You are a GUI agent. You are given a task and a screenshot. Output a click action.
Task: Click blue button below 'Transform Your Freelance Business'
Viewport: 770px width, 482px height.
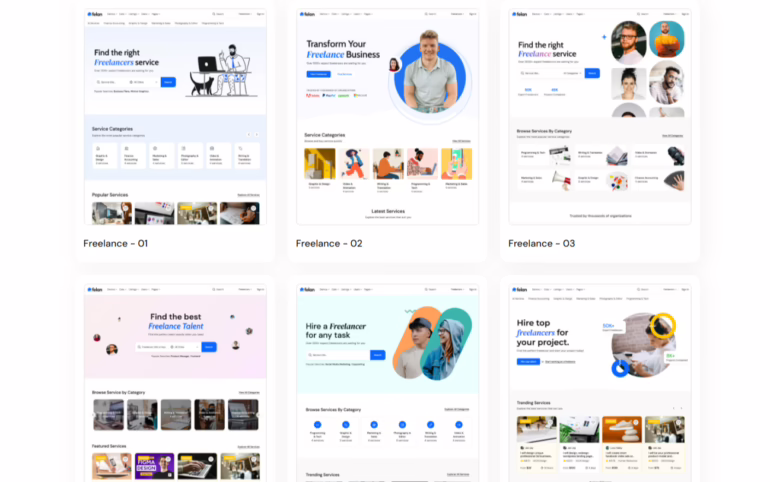[319, 74]
